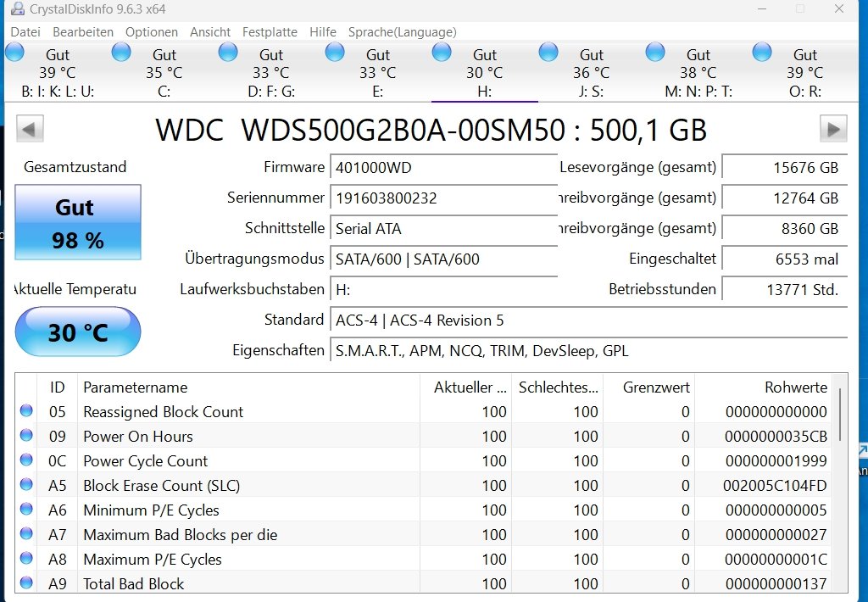Click the Aktueller column header

(x=466, y=387)
